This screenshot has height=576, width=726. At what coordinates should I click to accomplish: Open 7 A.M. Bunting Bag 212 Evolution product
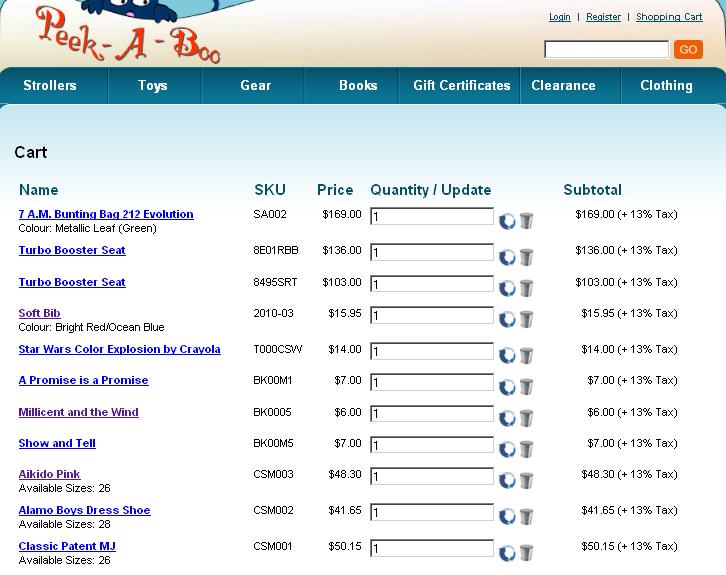(106, 214)
